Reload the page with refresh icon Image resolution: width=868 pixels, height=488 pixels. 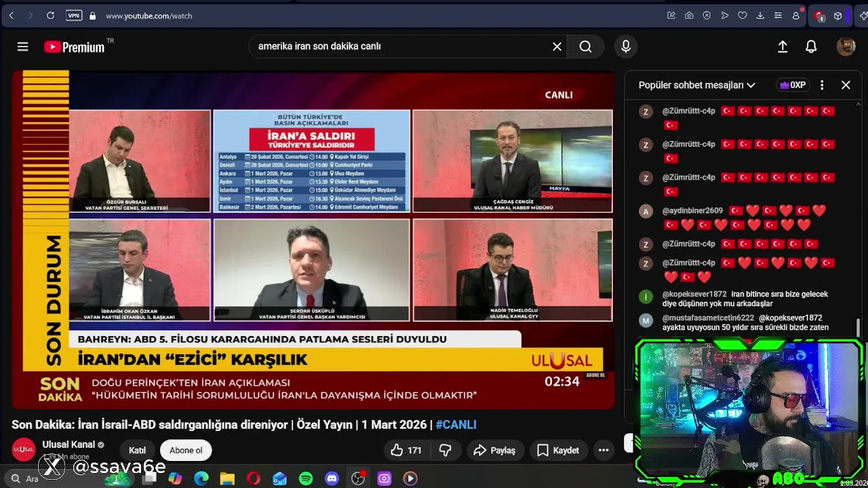tap(50, 16)
